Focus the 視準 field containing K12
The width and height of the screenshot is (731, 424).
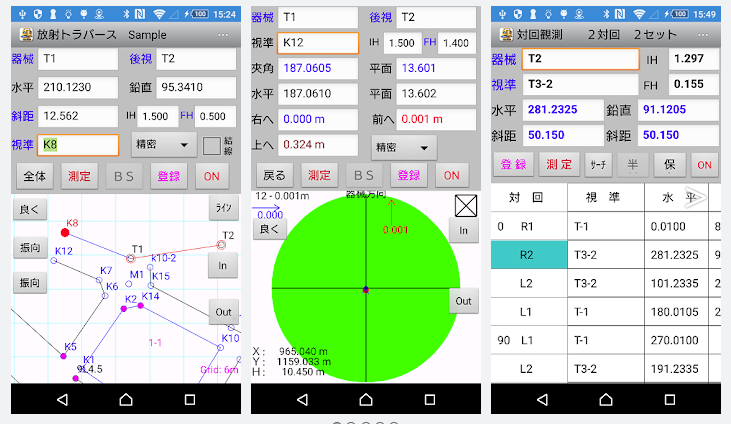click(318, 43)
